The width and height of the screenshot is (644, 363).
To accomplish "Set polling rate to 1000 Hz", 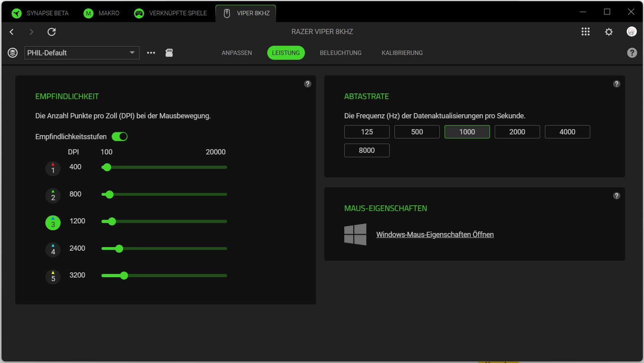I will [467, 132].
